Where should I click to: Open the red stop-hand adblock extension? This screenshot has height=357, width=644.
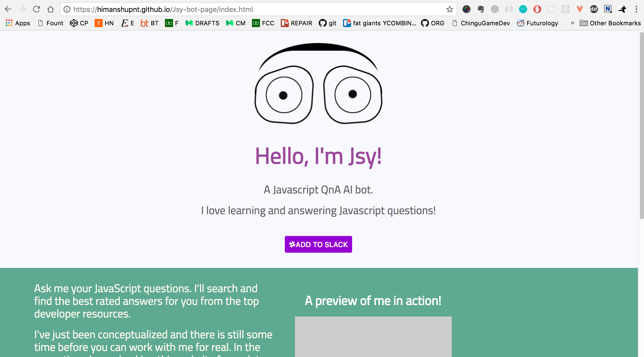pyautogui.click(x=537, y=9)
